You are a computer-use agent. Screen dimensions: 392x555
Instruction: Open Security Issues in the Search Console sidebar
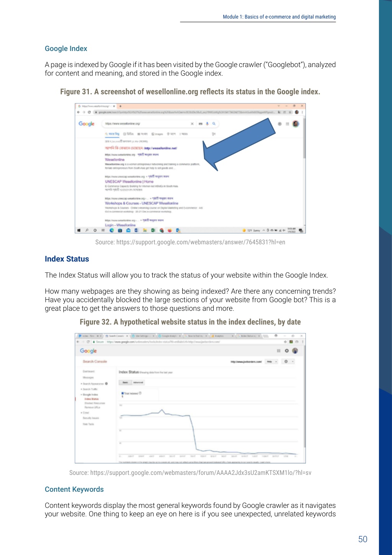coord(91,418)
